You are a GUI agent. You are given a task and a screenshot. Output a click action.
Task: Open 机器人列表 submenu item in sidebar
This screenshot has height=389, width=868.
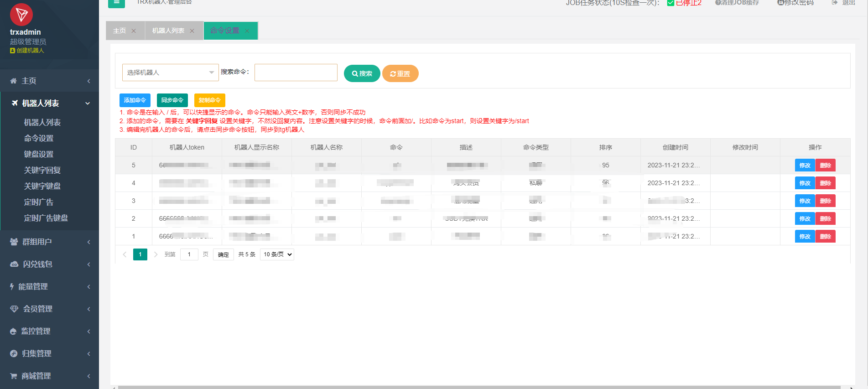[x=42, y=122]
